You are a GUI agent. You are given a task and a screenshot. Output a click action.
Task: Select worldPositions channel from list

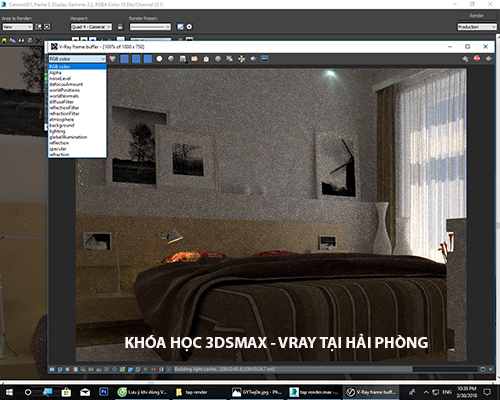[77, 90]
